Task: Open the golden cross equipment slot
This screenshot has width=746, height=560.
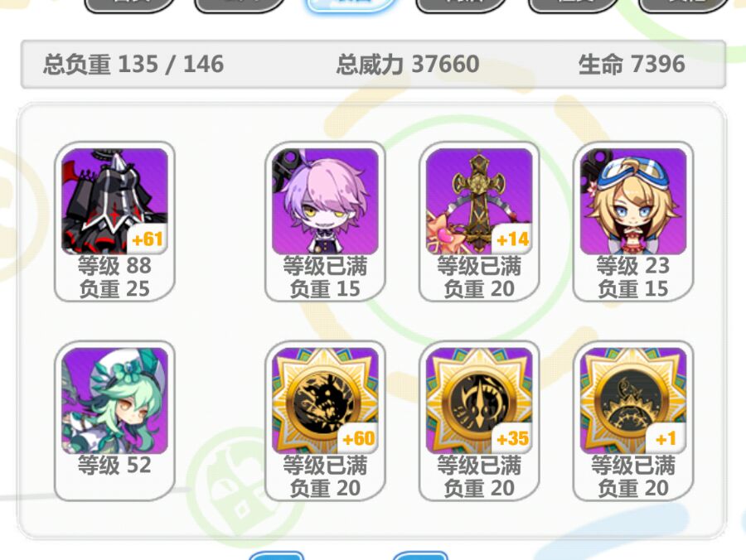Action: (x=479, y=201)
